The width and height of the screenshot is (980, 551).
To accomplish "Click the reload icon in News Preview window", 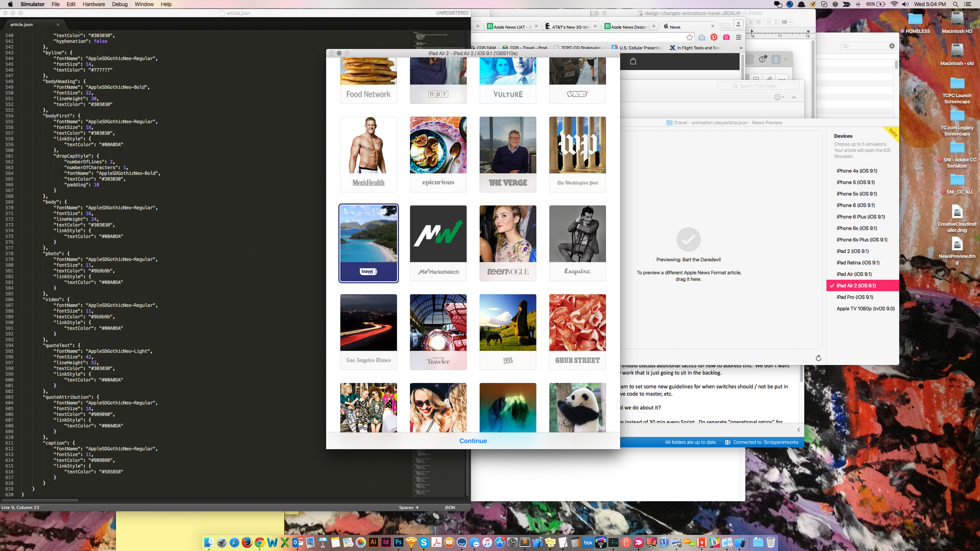I will [818, 358].
